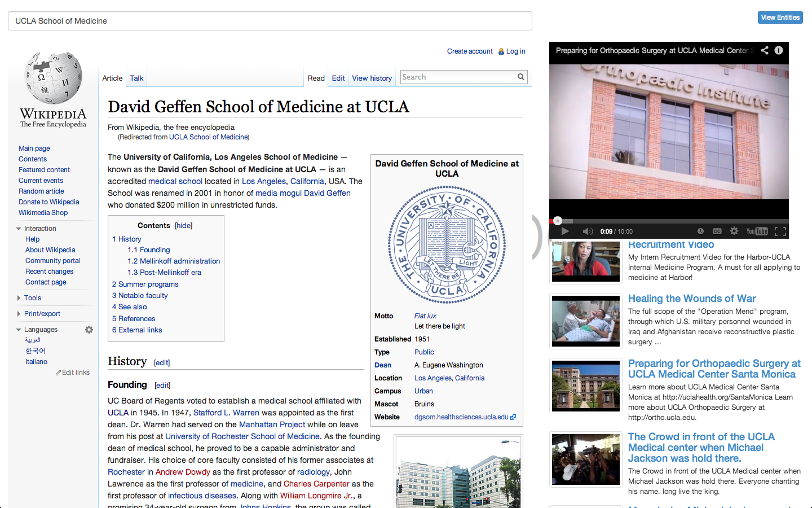Screen dimensions: 812x508
Task: Select the Read tab
Action: pyautogui.click(x=316, y=78)
